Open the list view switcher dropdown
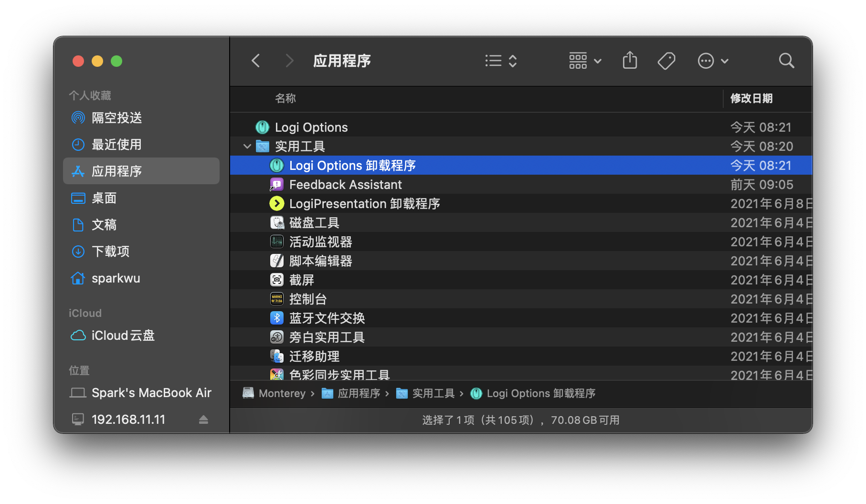The image size is (866, 504). pyautogui.click(x=501, y=61)
